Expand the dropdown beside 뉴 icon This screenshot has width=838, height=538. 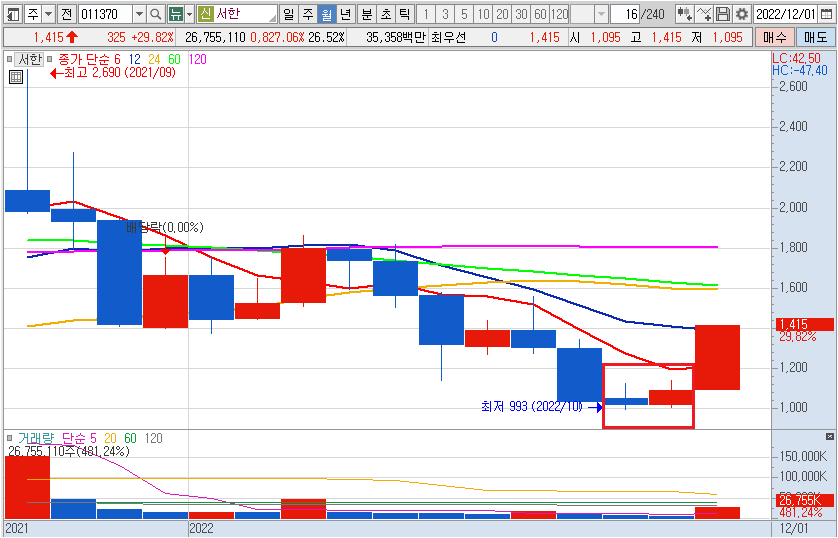point(189,14)
